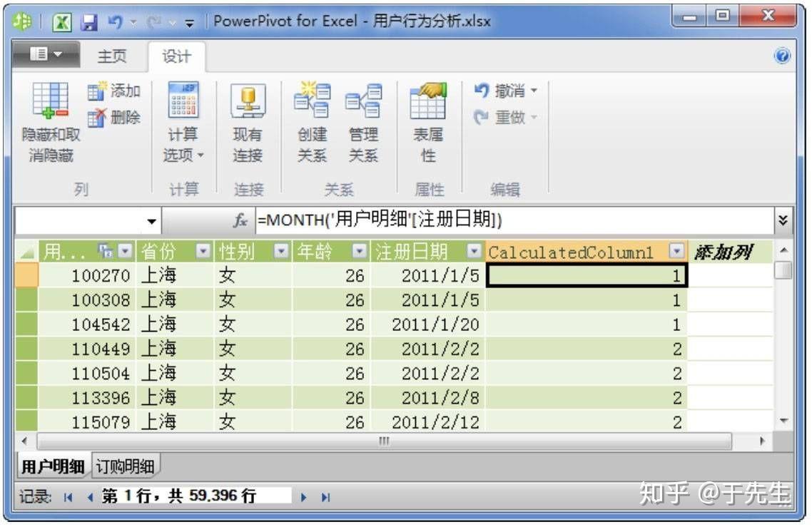Image resolution: width=812 pixels, height=527 pixels.
Task: Open the 注册日期 column filter
Action: (x=474, y=251)
